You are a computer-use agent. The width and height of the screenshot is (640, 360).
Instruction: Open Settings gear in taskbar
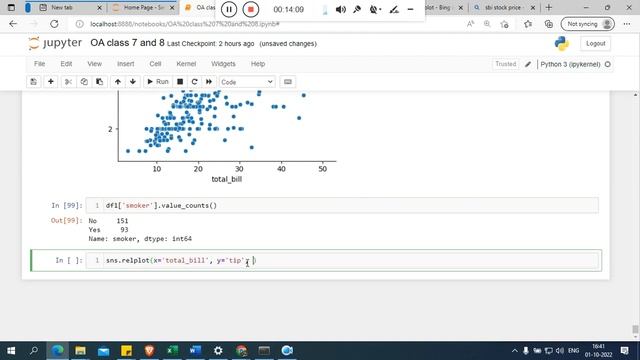point(218,351)
